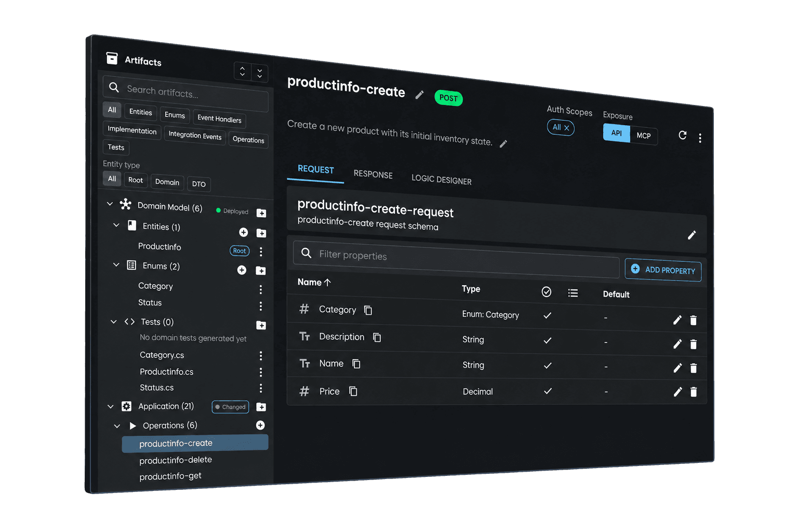Image resolution: width=798 pixels, height=532 pixels.
Task: Select the REQUEST tab
Action: (316, 169)
